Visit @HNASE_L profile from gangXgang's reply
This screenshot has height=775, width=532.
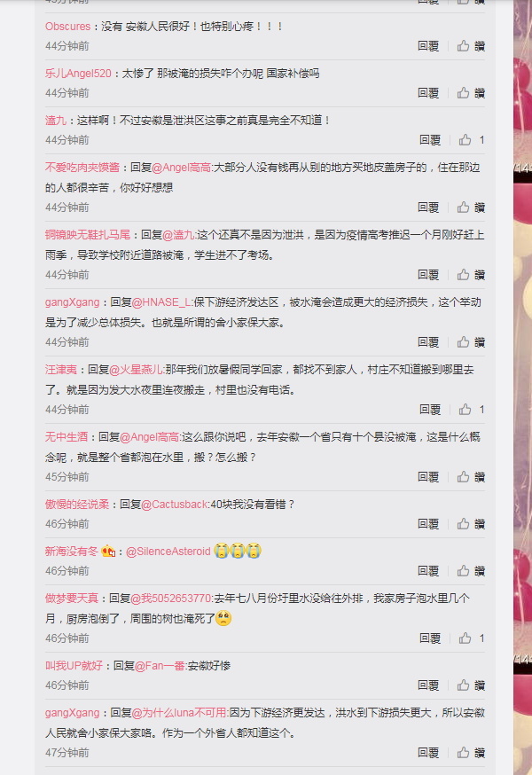pos(161,302)
